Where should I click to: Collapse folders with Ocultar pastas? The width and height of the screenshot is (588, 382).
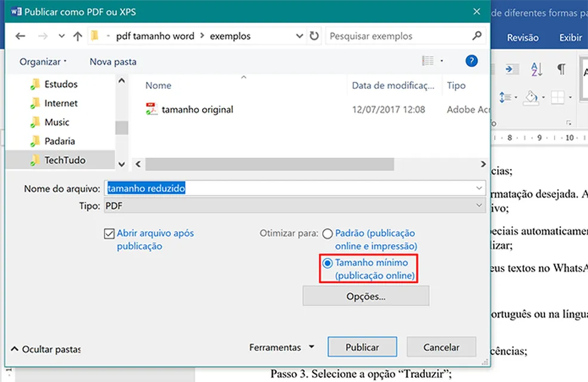point(46,349)
